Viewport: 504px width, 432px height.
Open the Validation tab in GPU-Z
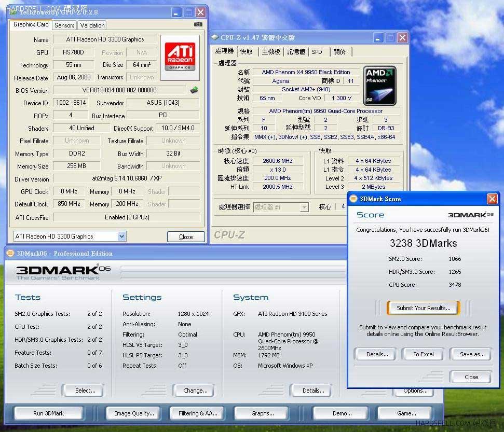tap(92, 25)
